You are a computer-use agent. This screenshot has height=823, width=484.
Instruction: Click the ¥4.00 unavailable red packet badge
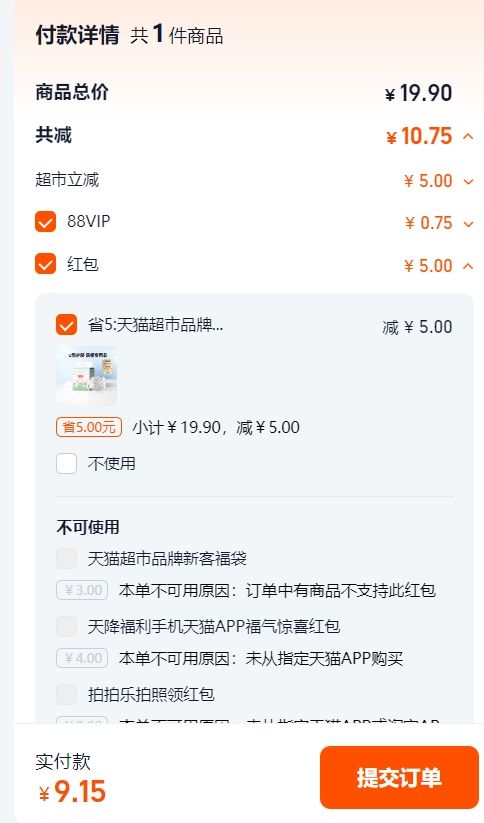(x=82, y=658)
